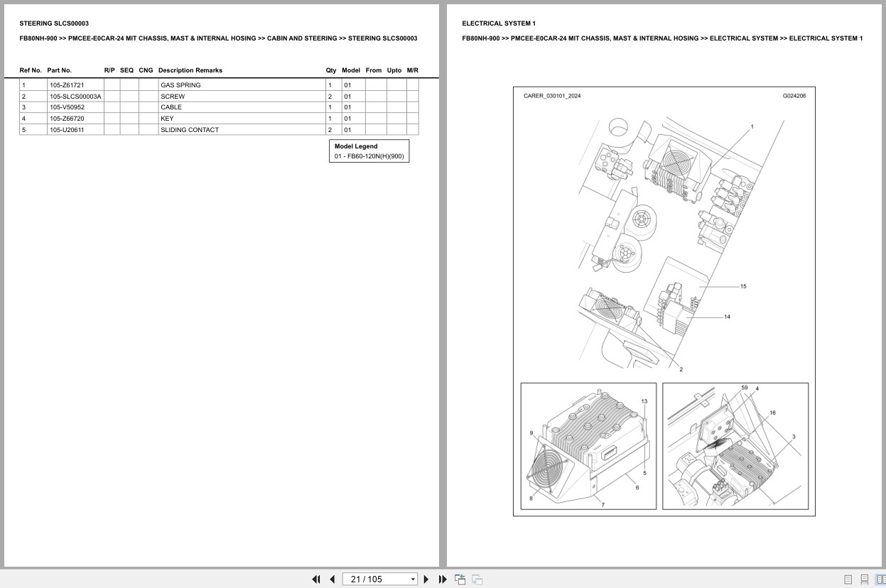Click callout number 9 by the fan grille

point(531,432)
